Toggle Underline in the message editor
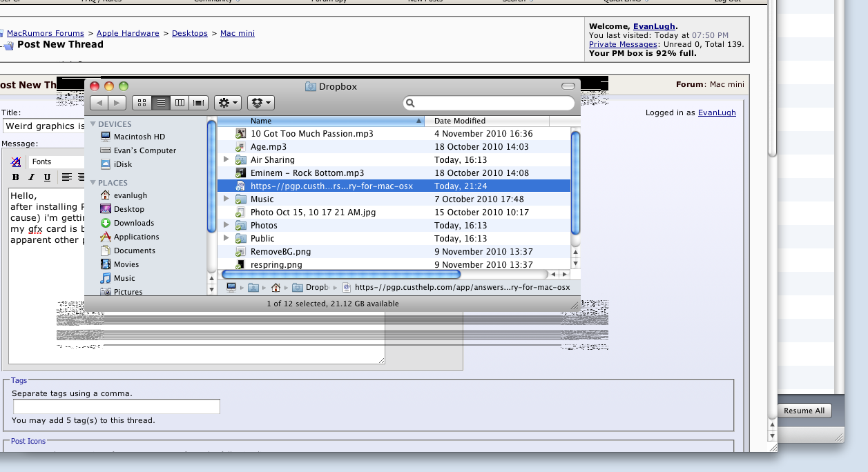The width and height of the screenshot is (868, 472). (47, 177)
